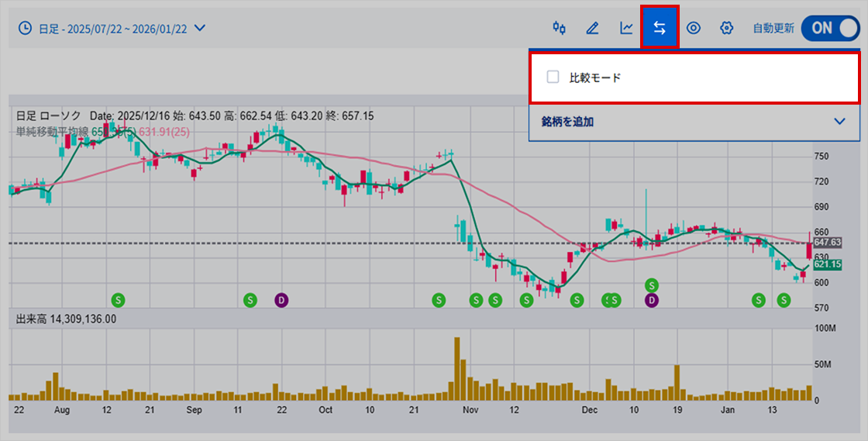This screenshot has height=441, width=868.
Task: Expand the 銘柄を追加 chevron
Action: click(x=839, y=122)
